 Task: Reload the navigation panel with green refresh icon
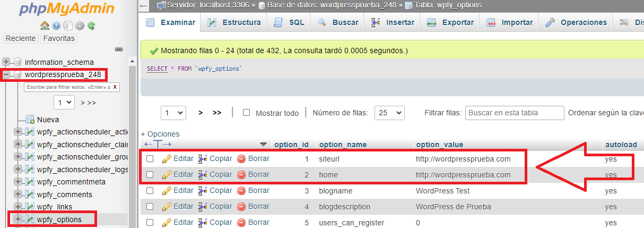point(91,26)
